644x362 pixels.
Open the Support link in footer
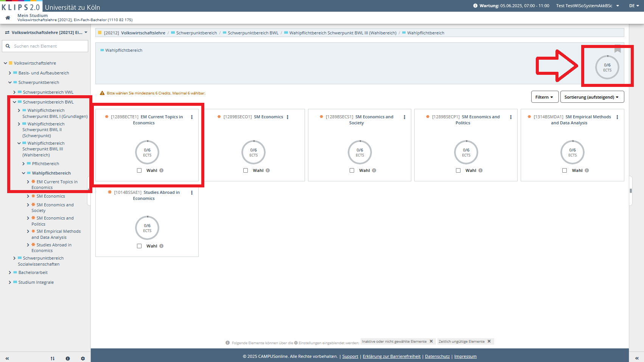350,356
